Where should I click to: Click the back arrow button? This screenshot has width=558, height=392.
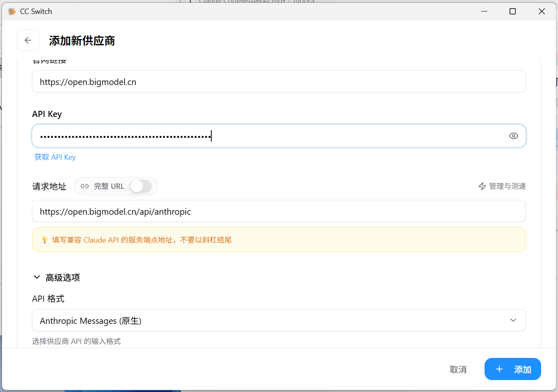pos(28,40)
